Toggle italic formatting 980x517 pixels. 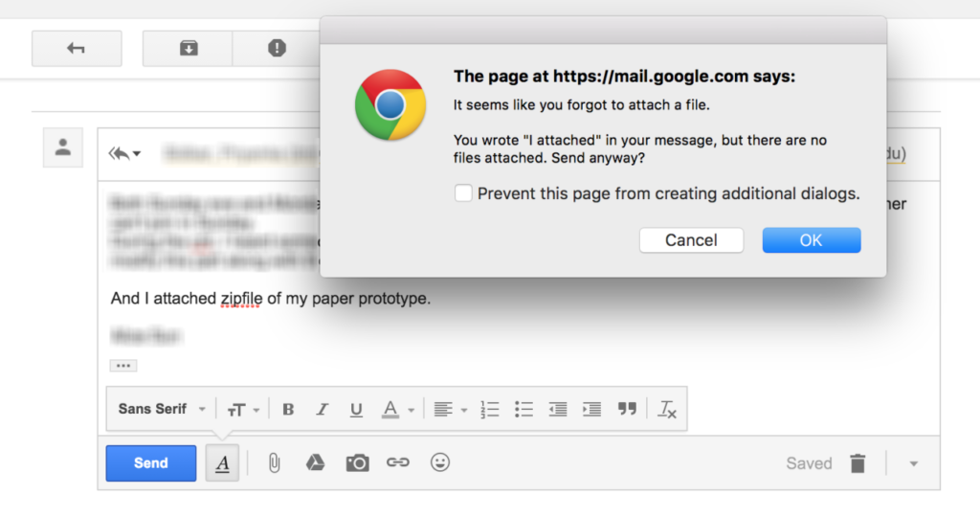coord(322,410)
